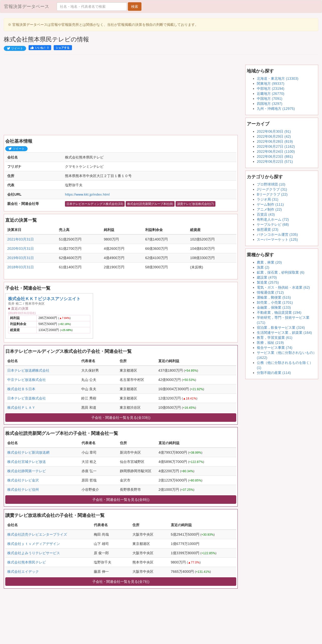
Task: Open 株式会社ＫＫＴビジネスアソシエイト subsidiary link
Action: (44, 299)
